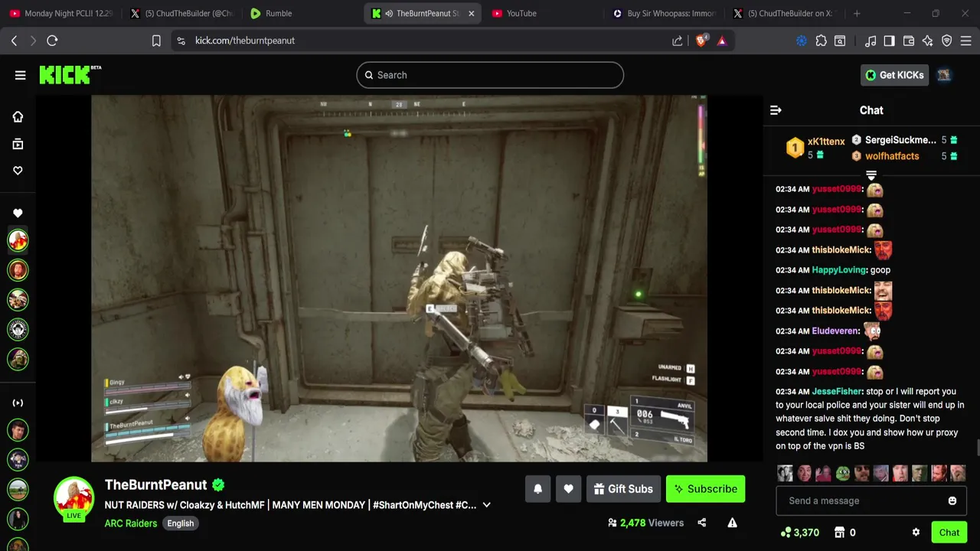The width and height of the screenshot is (980, 551).
Task: Click the 3,370 channel points icon
Action: tap(786, 533)
